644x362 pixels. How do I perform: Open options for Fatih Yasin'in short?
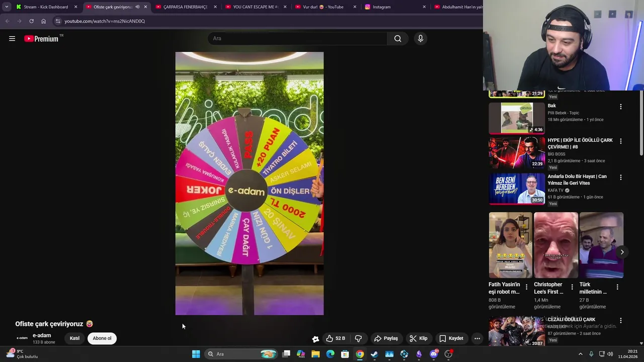pos(526,287)
